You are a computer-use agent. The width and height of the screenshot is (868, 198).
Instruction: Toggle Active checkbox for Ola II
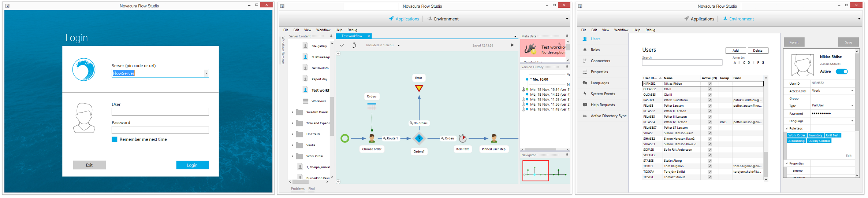click(x=709, y=89)
